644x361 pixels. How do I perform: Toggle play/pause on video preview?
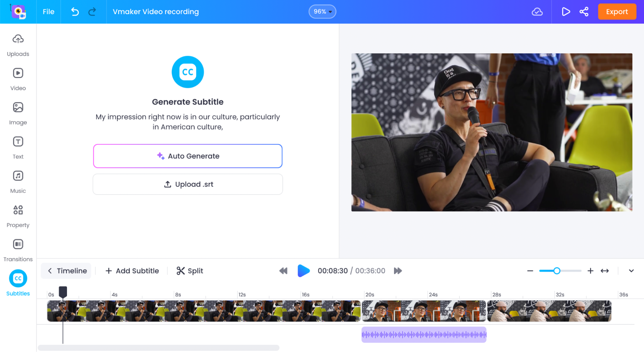(x=304, y=270)
